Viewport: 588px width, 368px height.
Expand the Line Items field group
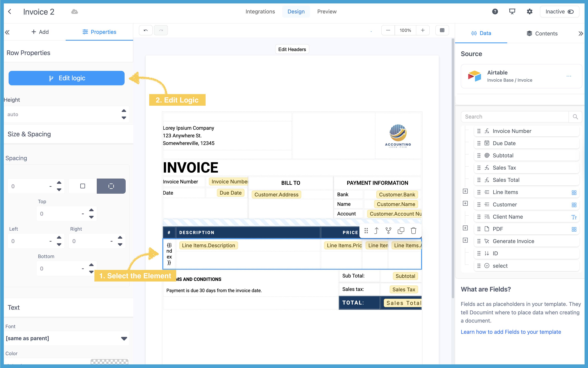tap(465, 191)
